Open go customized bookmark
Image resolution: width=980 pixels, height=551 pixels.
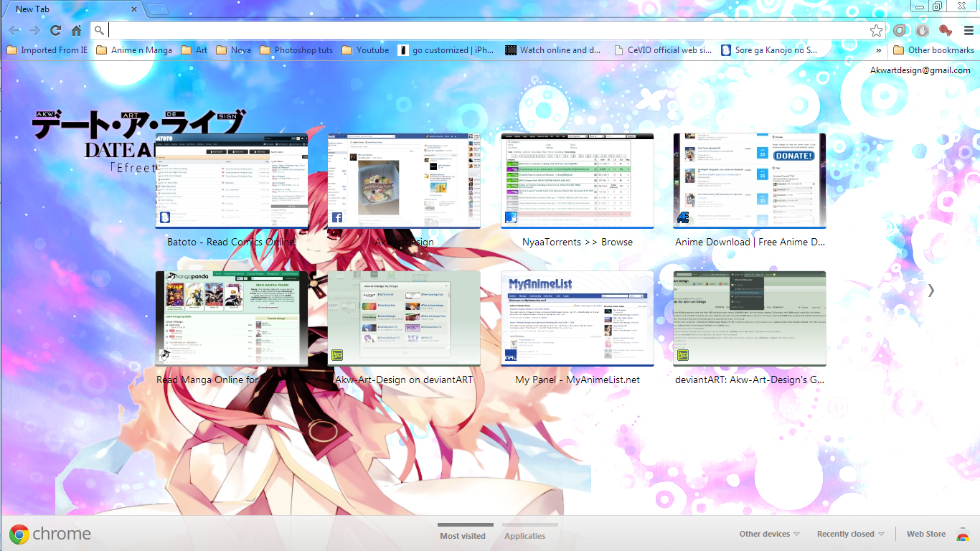446,50
